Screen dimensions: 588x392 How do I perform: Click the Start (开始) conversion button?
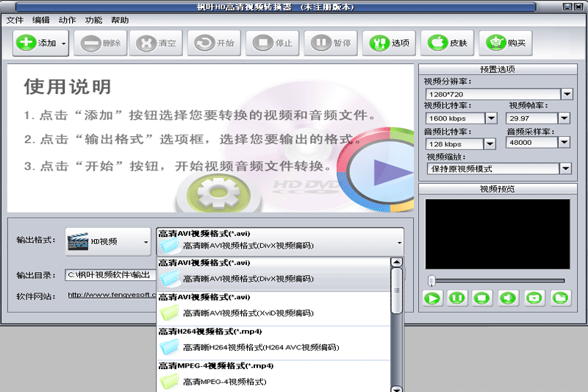[214, 43]
